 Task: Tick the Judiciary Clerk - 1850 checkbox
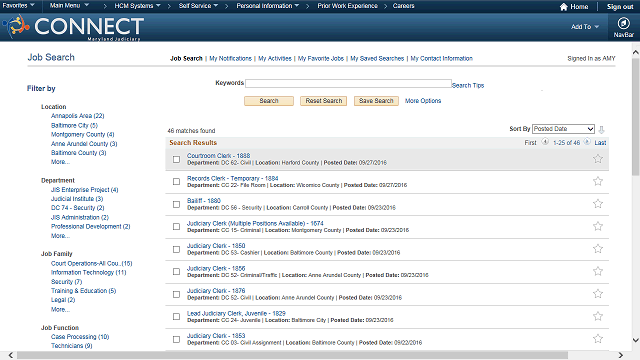point(176,249)
